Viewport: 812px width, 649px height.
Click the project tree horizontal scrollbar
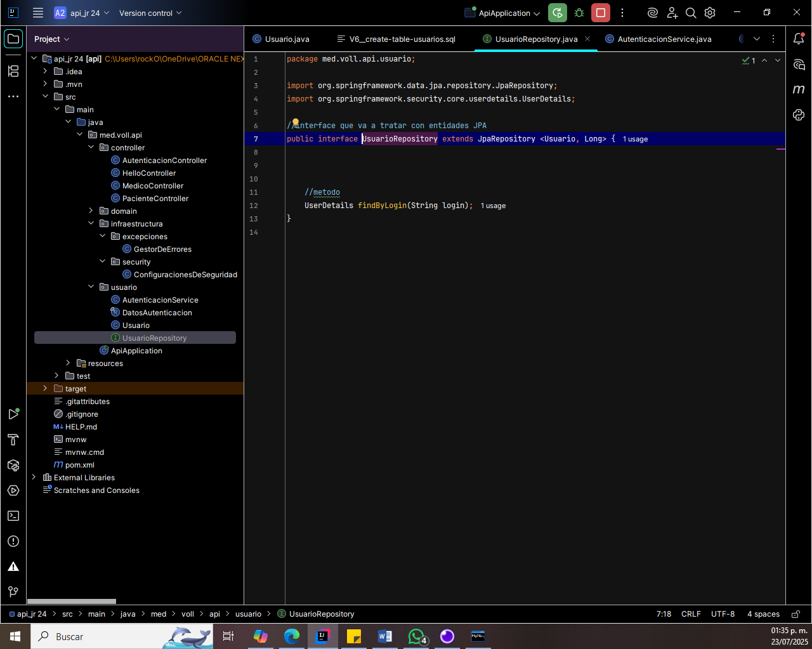point(72,601)
